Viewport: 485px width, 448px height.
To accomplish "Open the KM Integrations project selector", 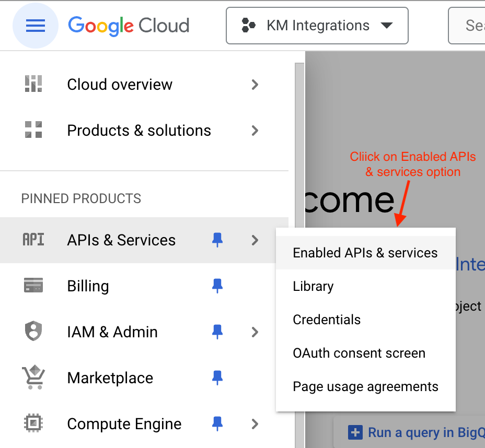I will [x=317, y=26].
